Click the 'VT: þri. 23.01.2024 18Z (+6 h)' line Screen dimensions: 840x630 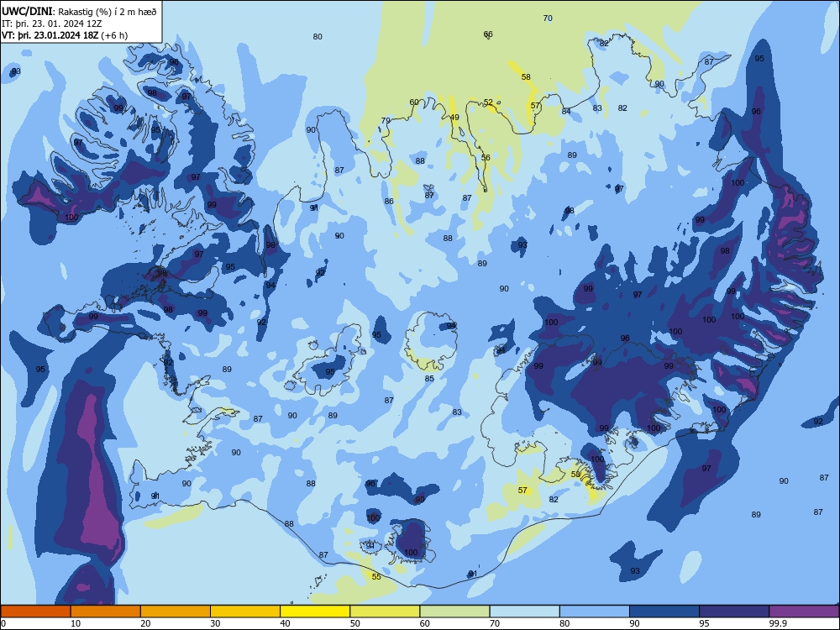65,35
